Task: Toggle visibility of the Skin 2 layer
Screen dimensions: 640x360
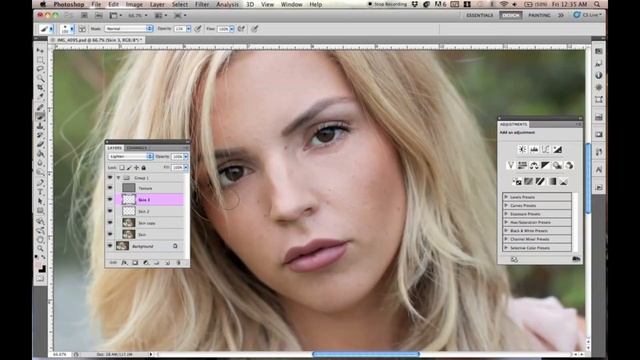Action: 110,211
